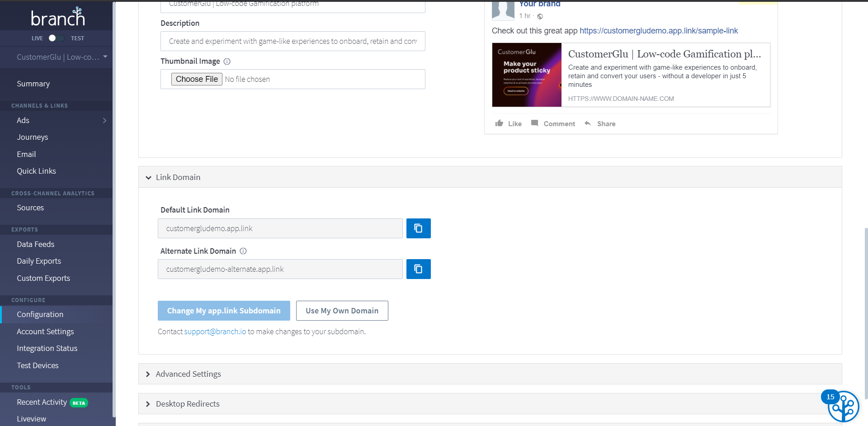Expand the Advanced Settings section

148,374
